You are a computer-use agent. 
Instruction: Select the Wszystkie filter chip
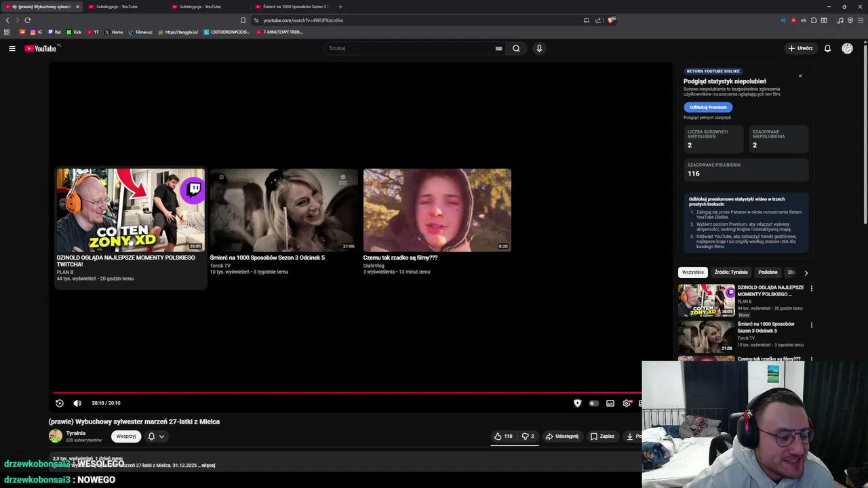tap(693, 272)
